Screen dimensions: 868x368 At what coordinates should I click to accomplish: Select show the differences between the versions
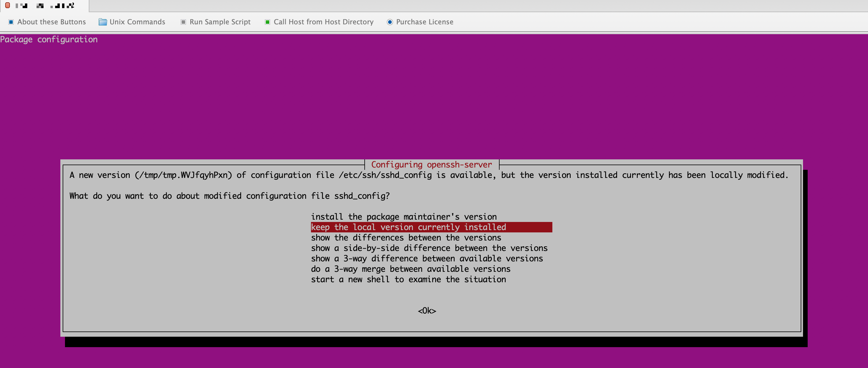coord(406,237)
